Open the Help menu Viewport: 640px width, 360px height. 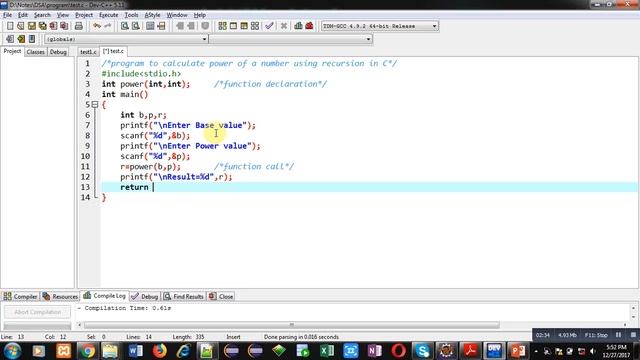[x=199, y=15]
